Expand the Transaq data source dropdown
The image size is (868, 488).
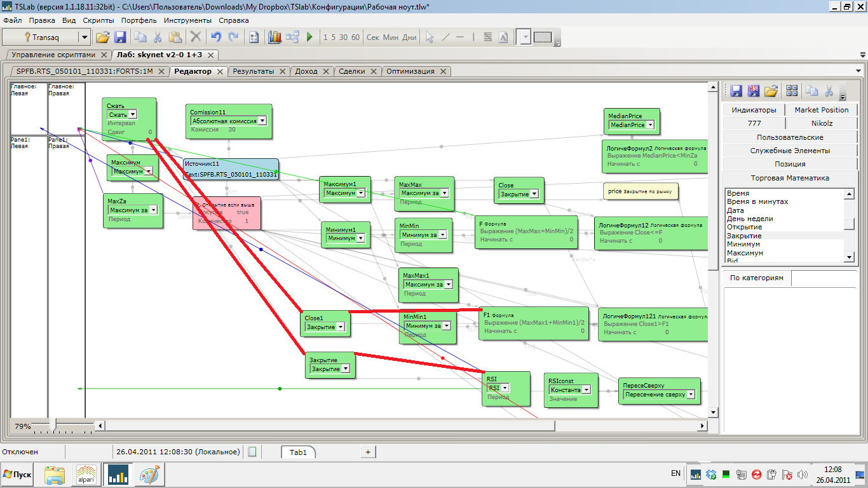point(85,37)
